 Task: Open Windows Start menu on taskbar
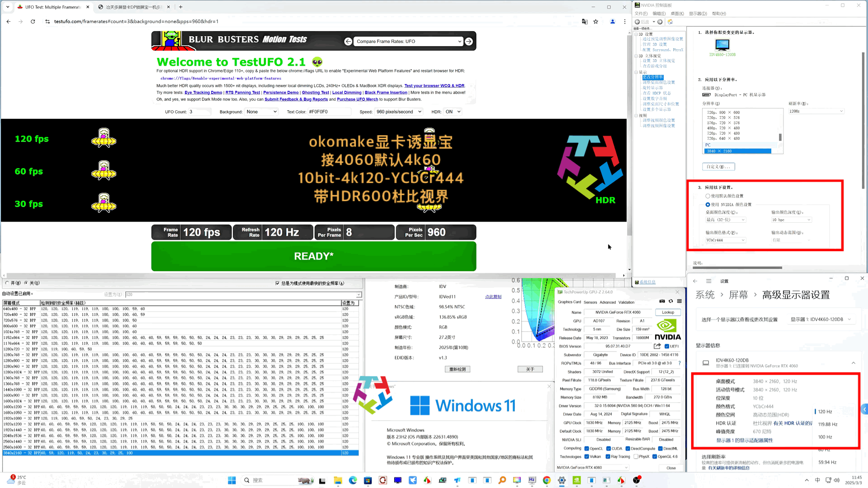[x=231, y=480]
